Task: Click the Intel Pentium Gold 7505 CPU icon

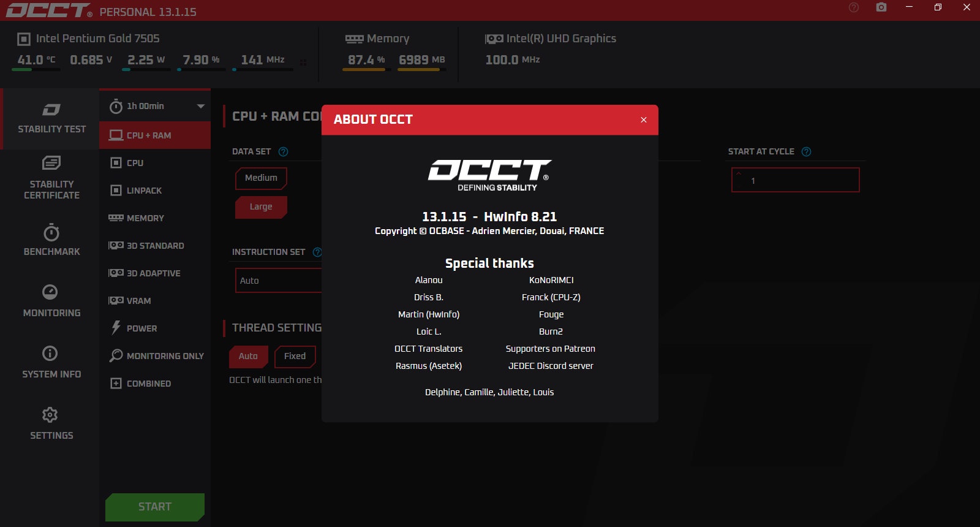Action: [x=24, y=39]
